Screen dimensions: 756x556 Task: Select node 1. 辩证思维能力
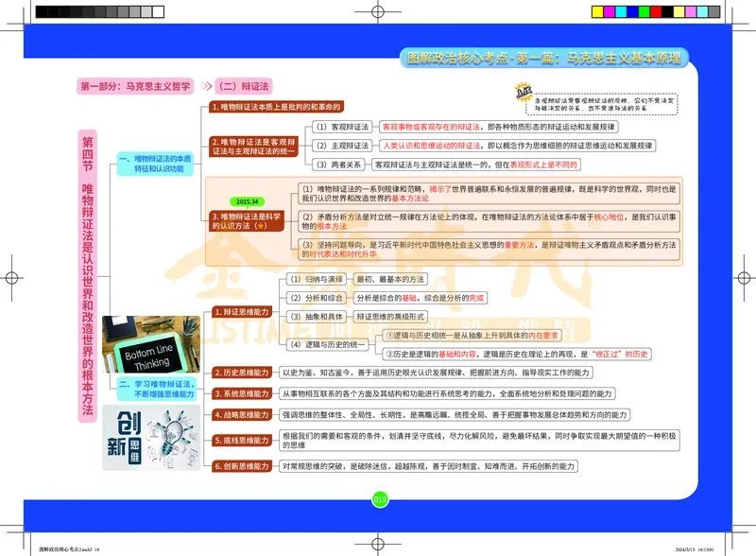[x=241, y=311]
